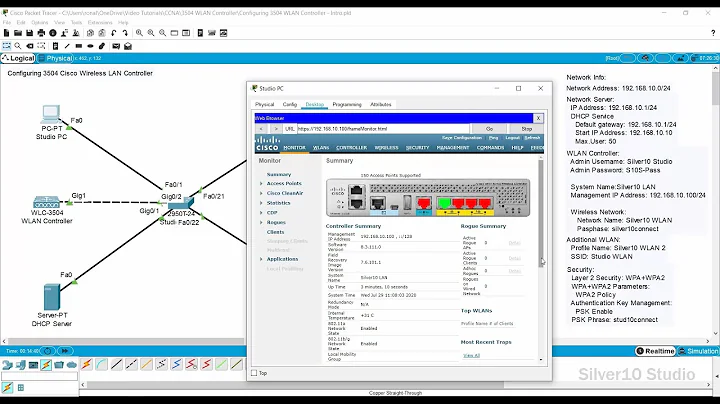Click the Stop button in Web Browser
The height and width of the screenshot is (404, 720).
(x=526, y=129)
